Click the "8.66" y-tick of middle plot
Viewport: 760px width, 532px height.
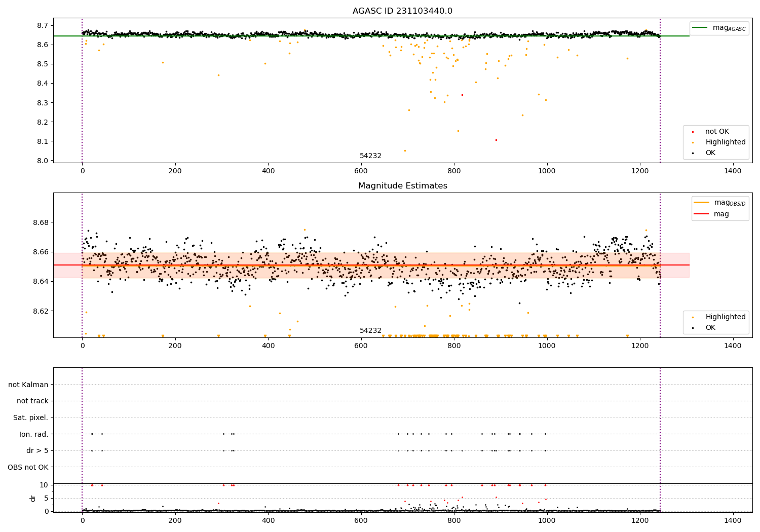point(41,252)
